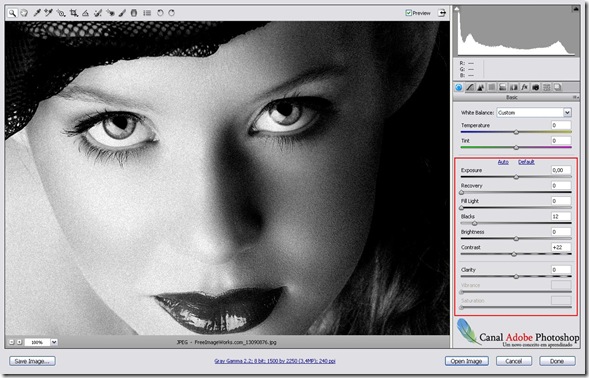Viewport: 589px width, 378px height.
Task: Toggle shadow clipping warning in histogram
Action: pyautogui.click(x=457, y=9)
